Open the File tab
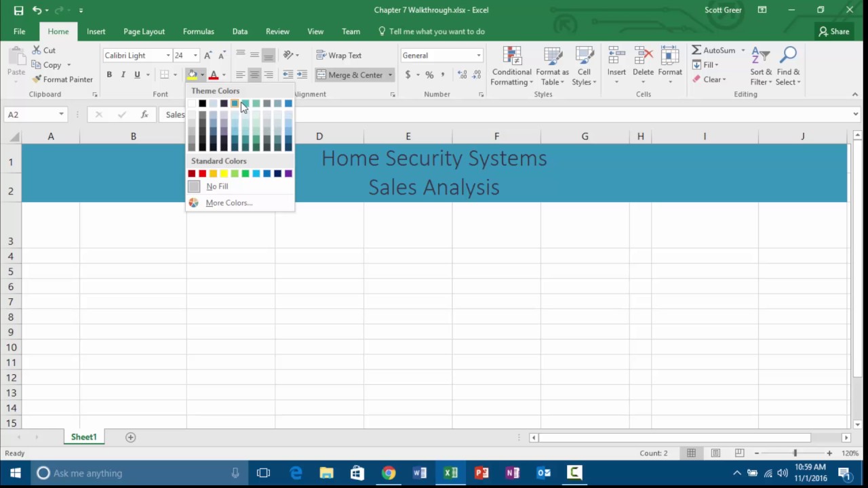The height and width of the screenshot is (488, 868). (x=19, y=31)
